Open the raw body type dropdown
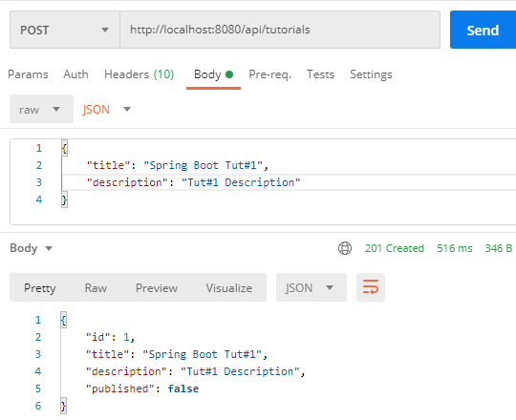516x420 pixels. tap(41, 109)
